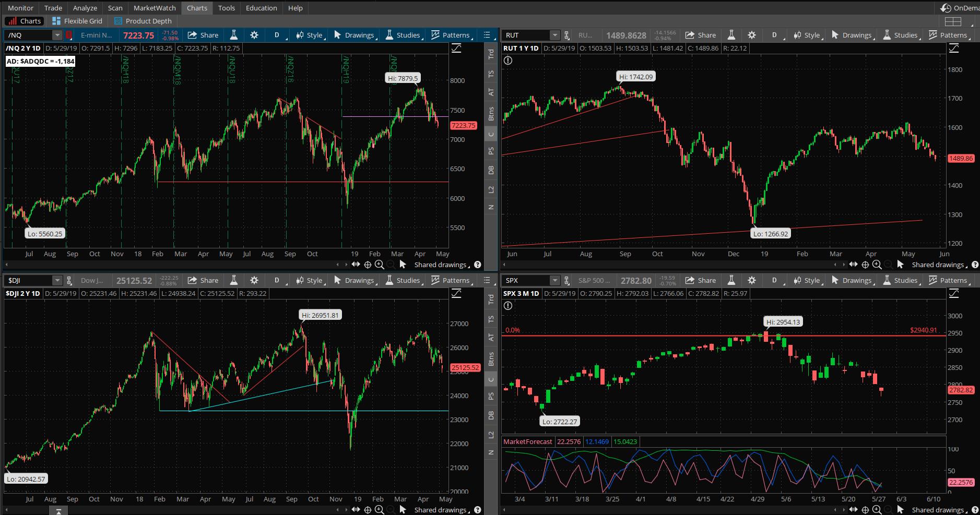Image resolution: width=980 pixels, height=515 pixels.
Task: Open the MarketWatch menu tab
Action: tap(155, 8)
